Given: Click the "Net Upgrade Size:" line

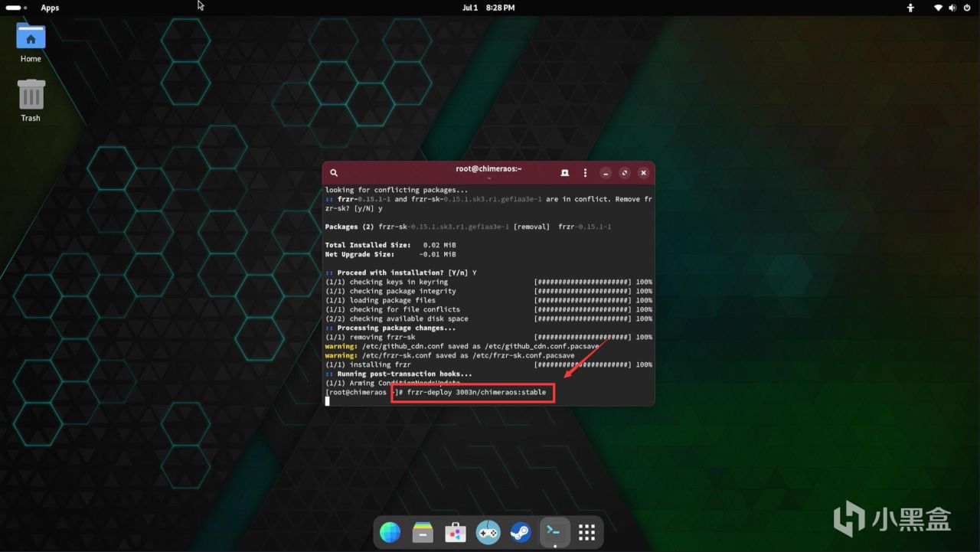Looking at the screenshot, I should pos(390,254).
